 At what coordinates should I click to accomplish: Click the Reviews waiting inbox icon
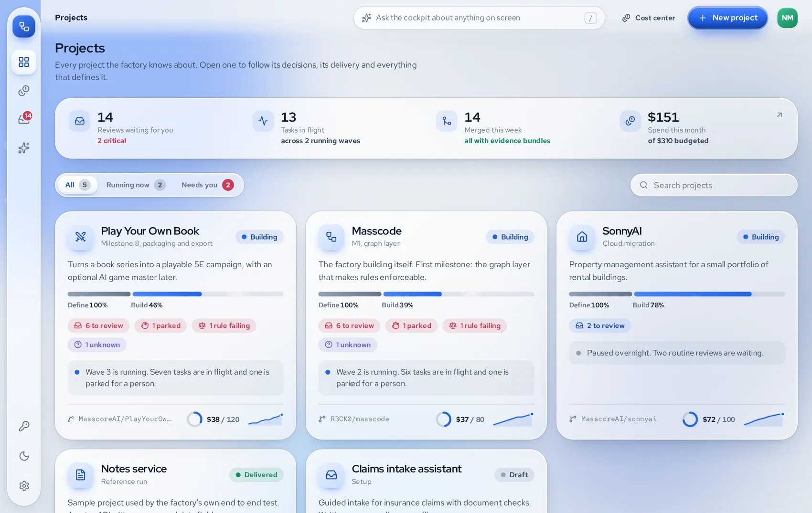pyautogui.click(x=79, y=121)
